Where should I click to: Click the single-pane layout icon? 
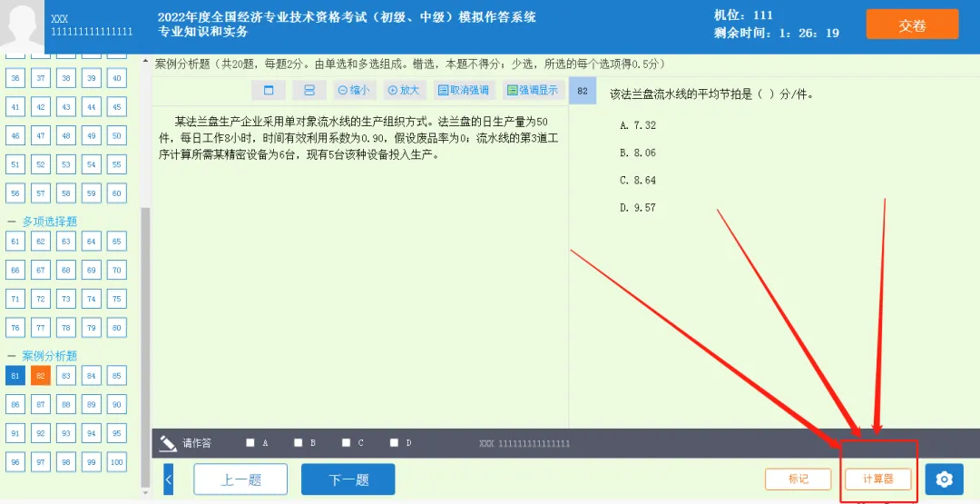[269, 90]
